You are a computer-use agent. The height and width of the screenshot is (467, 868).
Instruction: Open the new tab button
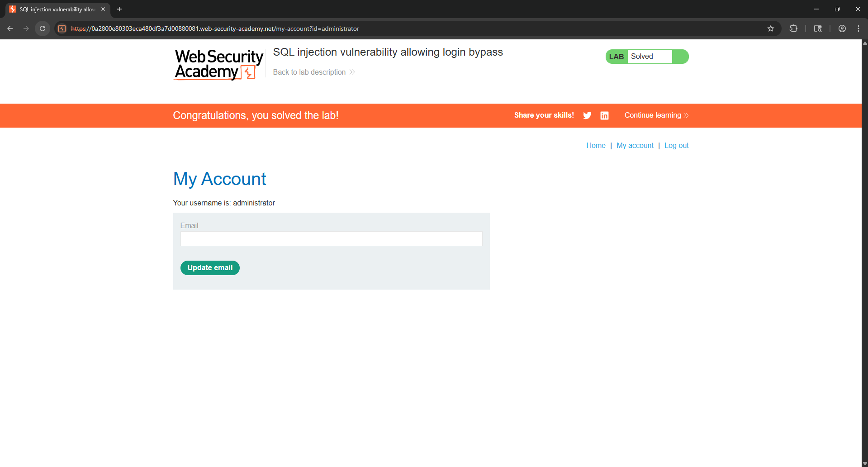point(119,9)
